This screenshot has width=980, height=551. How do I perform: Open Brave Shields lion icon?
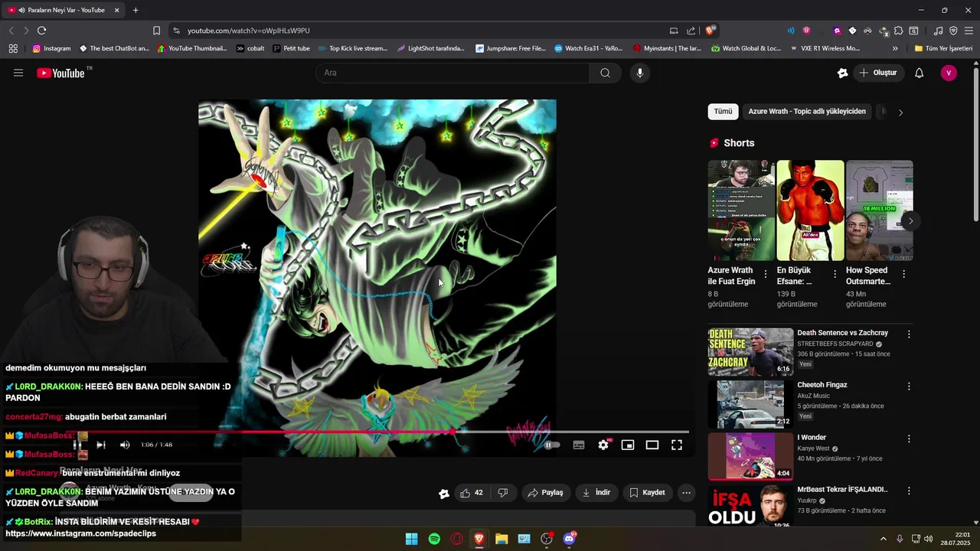click(x=710, y=31)
